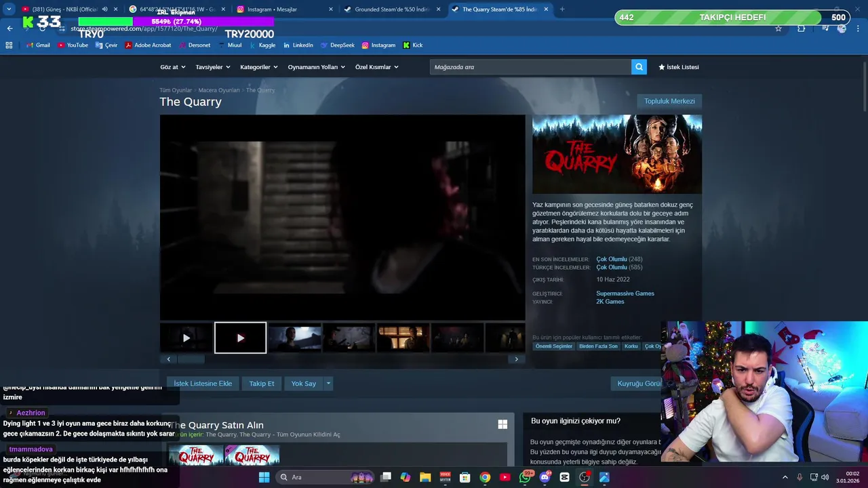Open CapCut from taskbar
This screenshot has height=488, width=868.
pyautogui.click(x=564, y=477)
